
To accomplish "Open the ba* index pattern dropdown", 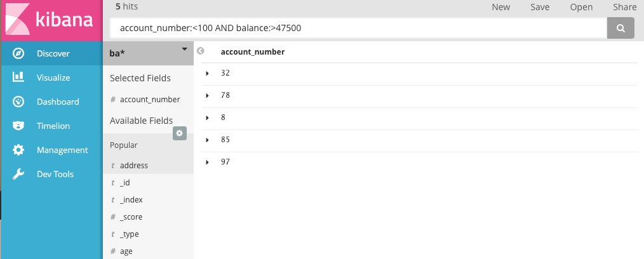I will 184,49.
